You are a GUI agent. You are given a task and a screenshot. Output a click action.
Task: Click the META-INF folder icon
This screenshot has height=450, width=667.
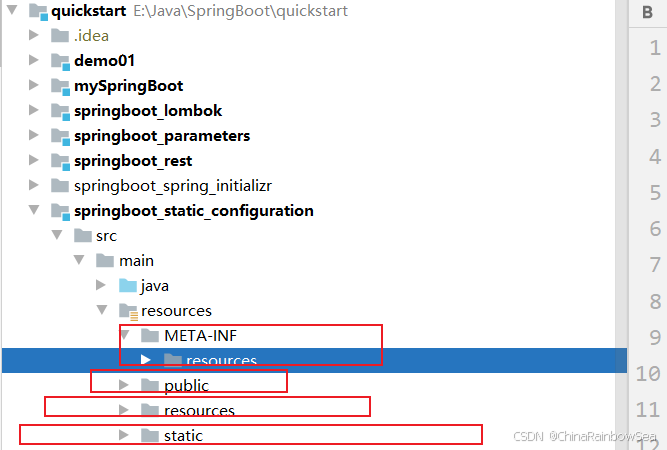click(150, 335)
